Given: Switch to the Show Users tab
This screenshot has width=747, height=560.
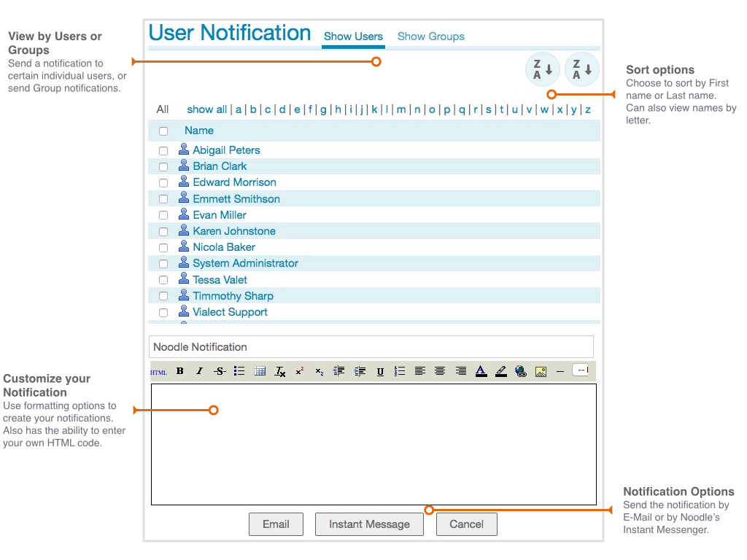Looking at the screenshot, I should click(354, 36).
